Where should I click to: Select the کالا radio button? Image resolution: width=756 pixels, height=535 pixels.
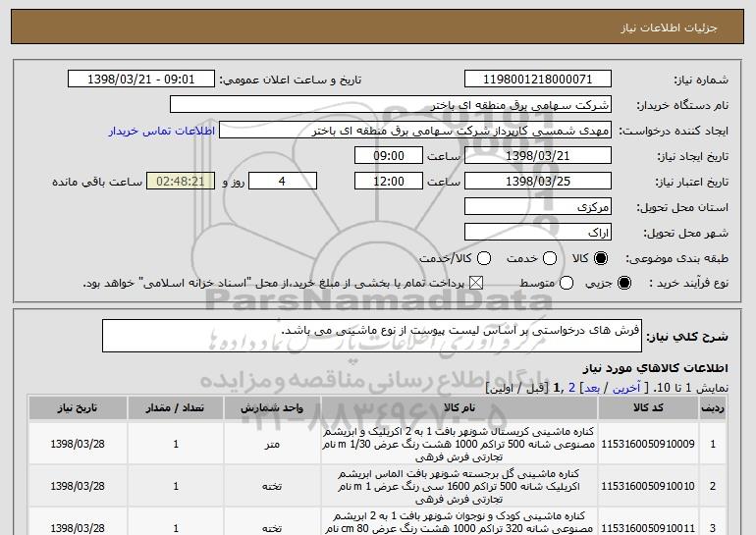click(x=601, y=258)
